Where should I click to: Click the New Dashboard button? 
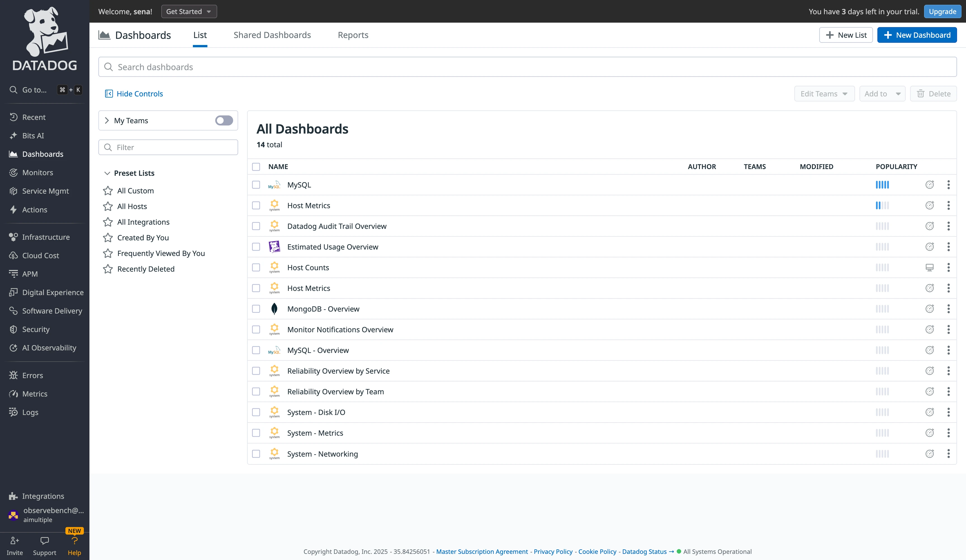click(x=917, y=35)
